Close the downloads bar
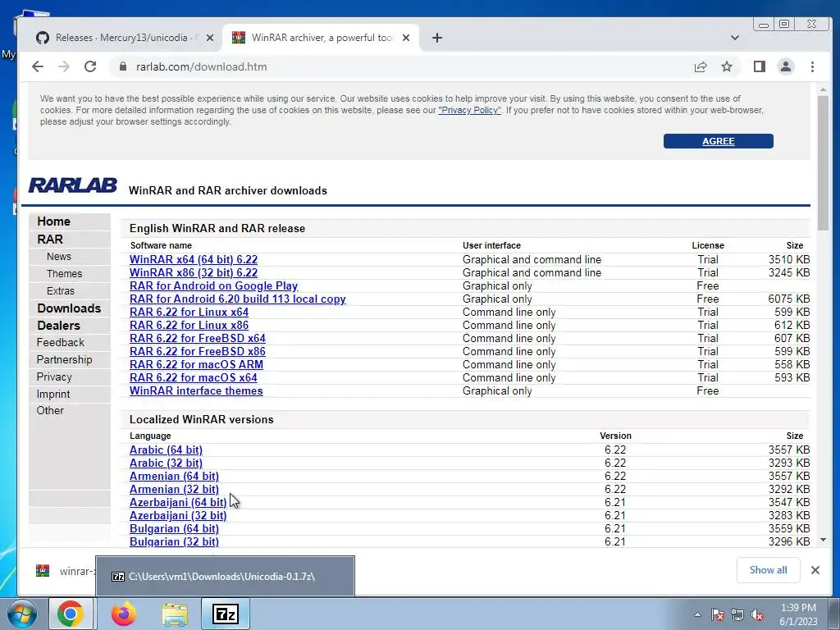This screenshot has height=630, width=840. [815, 570]
